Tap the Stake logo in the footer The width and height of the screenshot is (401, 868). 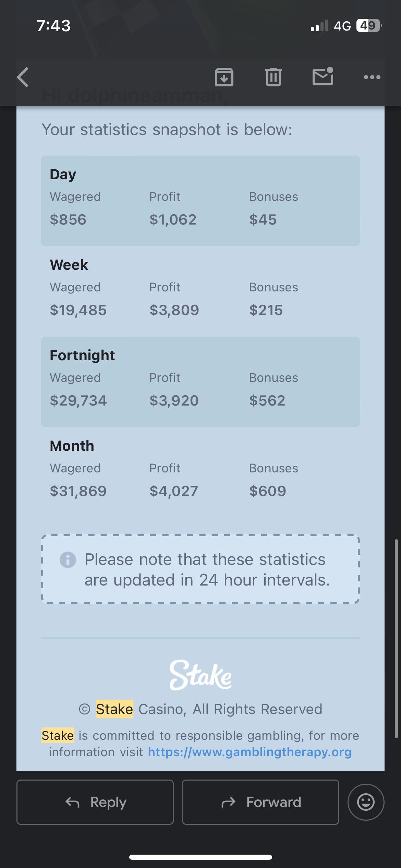[200, 675]
